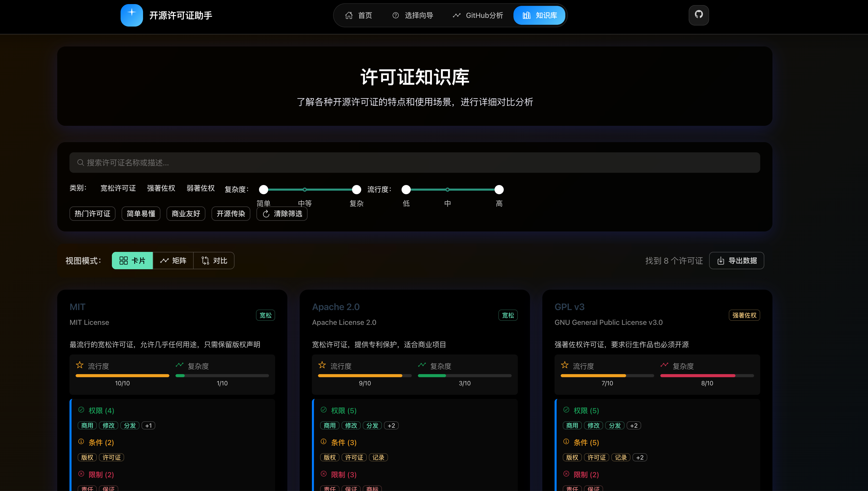The width and height of the screenshot is (868, 491).
Task: Click the popularity star icon on MIT card
Action: (80, 365)
